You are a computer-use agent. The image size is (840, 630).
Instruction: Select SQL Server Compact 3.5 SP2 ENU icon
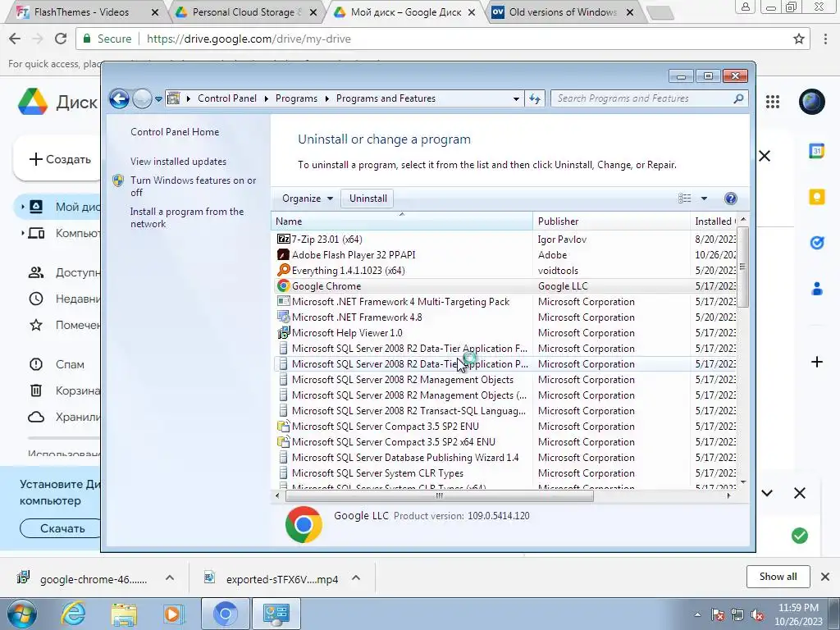coord(283,426)
